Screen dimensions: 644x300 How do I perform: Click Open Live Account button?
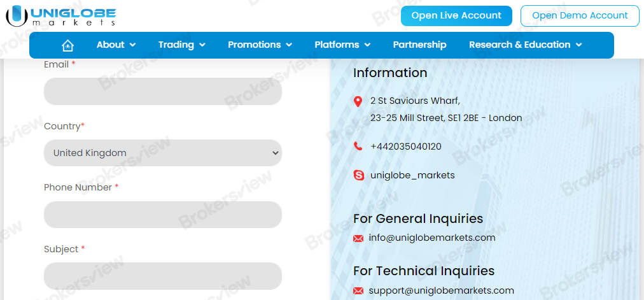tap(456, 16)
